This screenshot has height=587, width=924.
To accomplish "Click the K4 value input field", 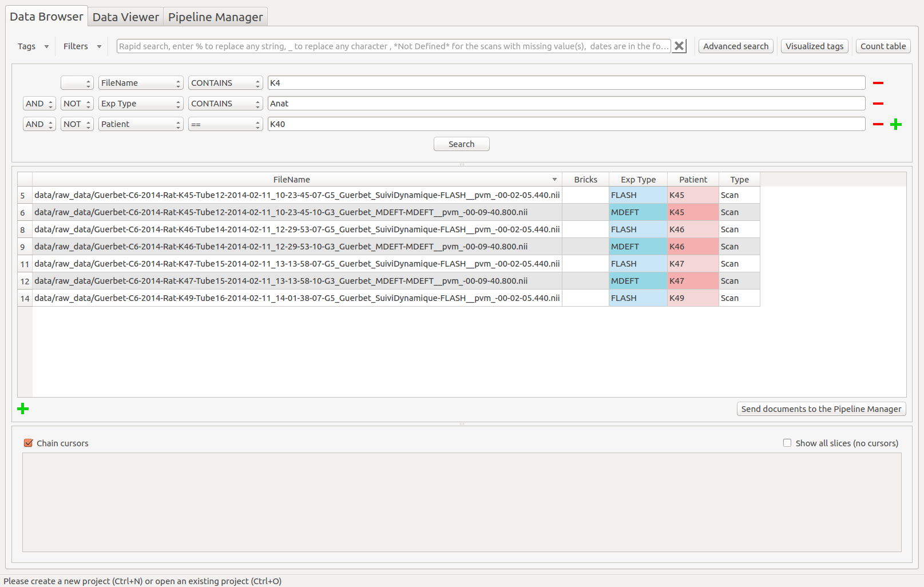I will (x=566, y=83).
